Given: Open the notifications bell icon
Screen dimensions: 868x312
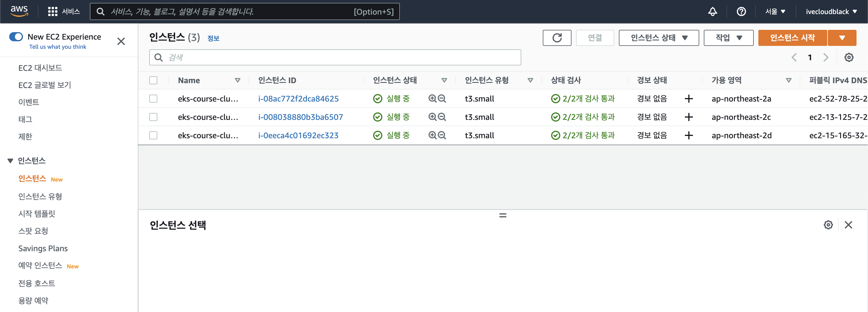Looking at the screenshot, I should (712, 12).
